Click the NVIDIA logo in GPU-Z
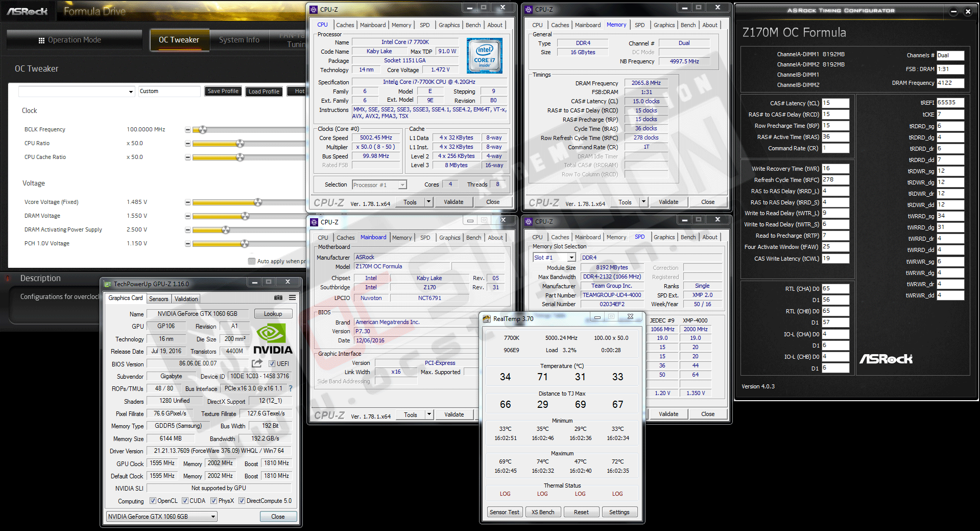This screenshot has height=531, width=980. tap(273, 339)
